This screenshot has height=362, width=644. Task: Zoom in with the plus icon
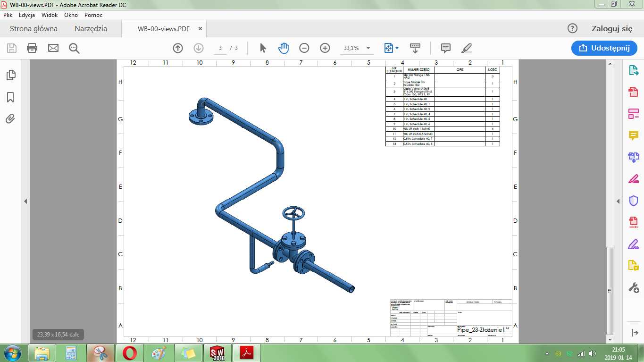(325, 48)
